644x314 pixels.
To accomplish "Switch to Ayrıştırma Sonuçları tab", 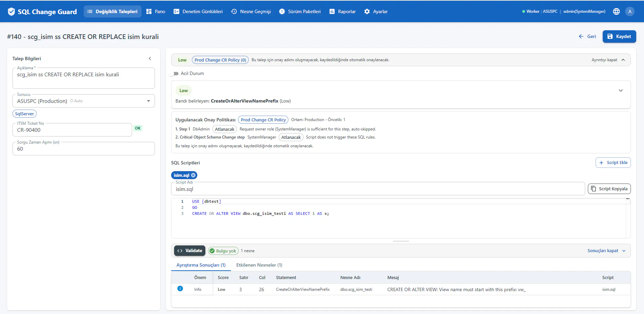I will pyautogui.click(x=201, y=265).
